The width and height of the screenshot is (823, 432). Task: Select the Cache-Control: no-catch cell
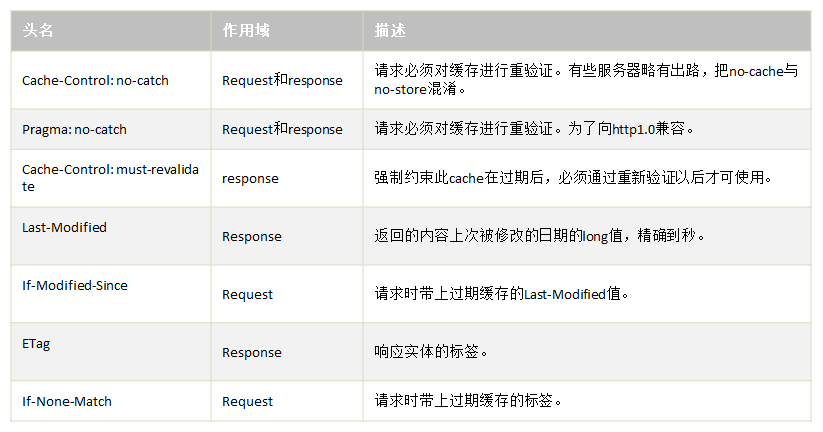pos(111,80)
